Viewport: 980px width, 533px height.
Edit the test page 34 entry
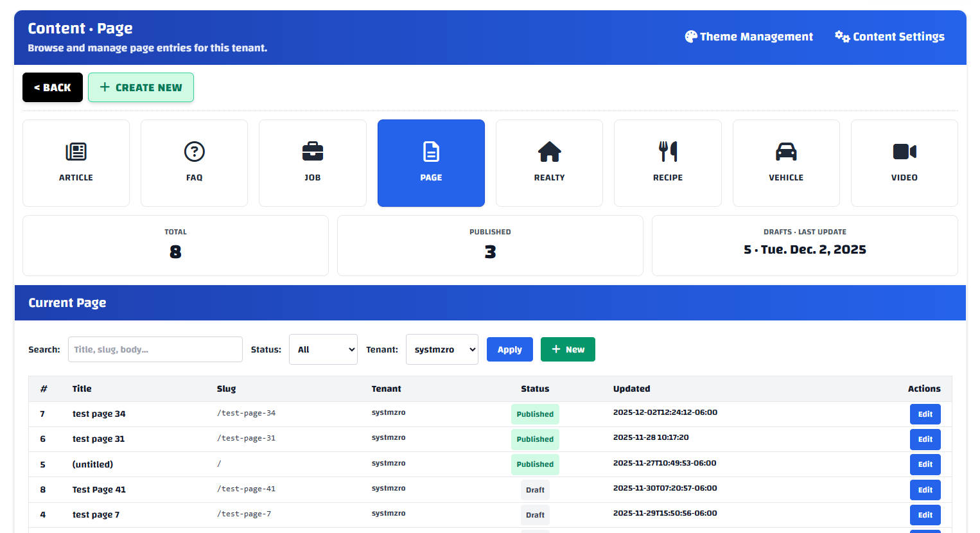click(x=925, y=414)
